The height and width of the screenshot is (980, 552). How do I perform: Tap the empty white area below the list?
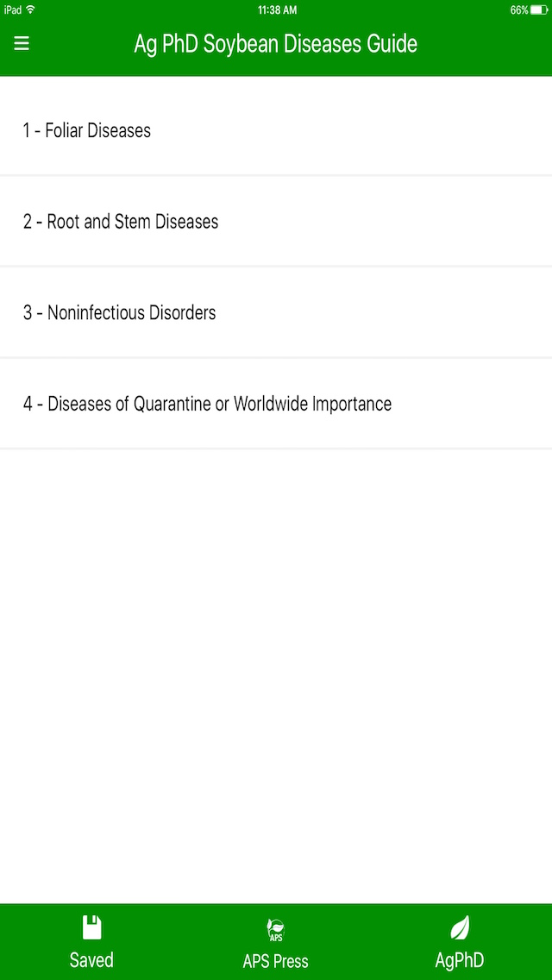(x=276, y=673)
